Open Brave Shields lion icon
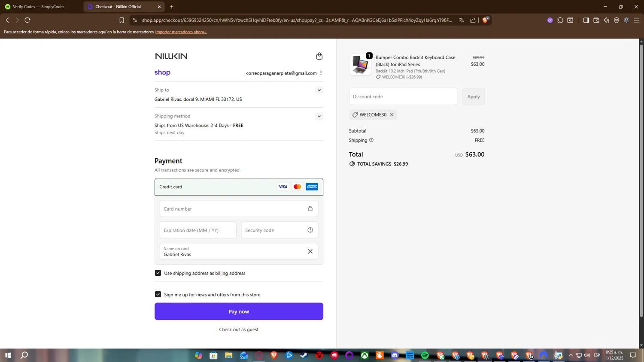This screenshot has width=644, height=362. pyautogui.click(x=486, y=20)
